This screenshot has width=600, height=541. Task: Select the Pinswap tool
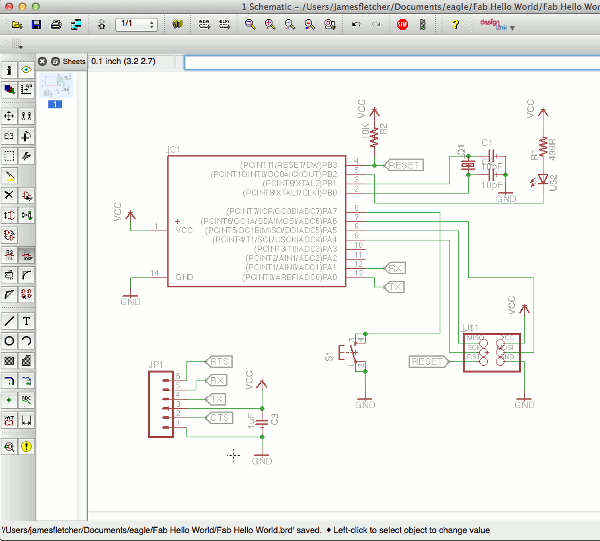[x=9, y=215]
